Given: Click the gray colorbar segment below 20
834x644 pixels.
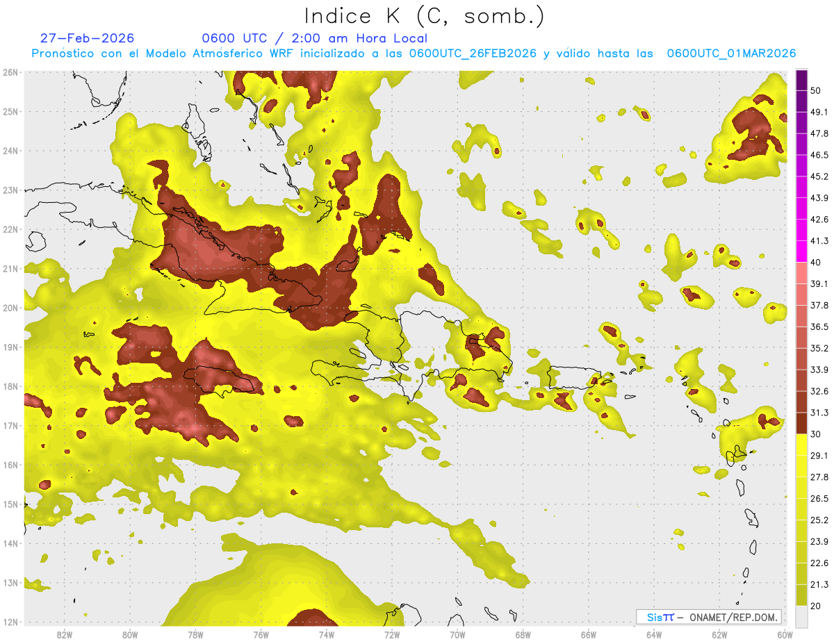Looking at the screenshot, I should click(x=801, y=616).
